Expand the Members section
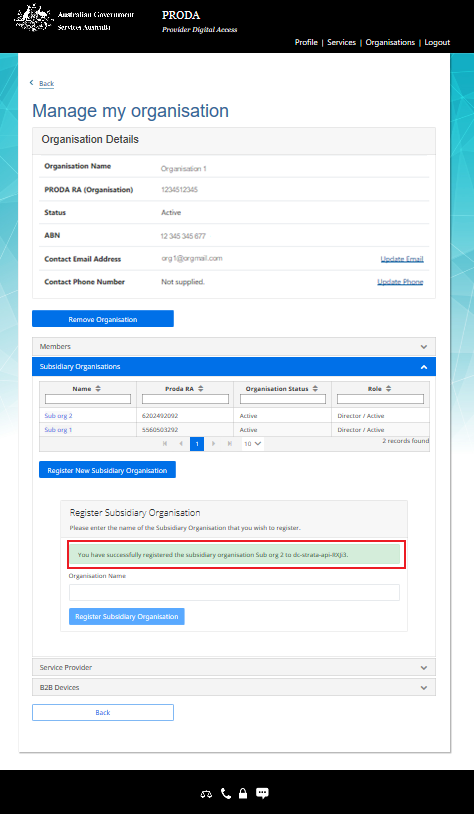Image resolution: width=474 pixels, height=814 pixels. point(234,346)
